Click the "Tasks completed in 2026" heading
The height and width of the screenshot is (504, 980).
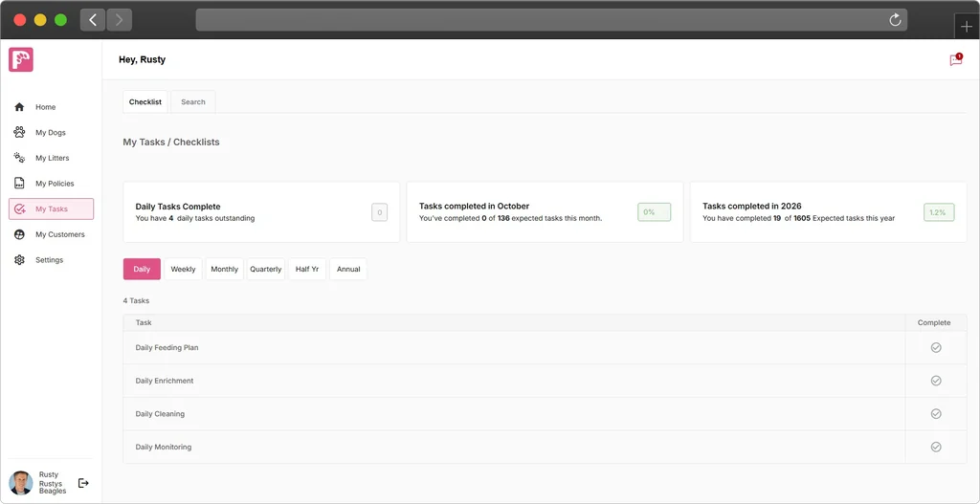(x=752, y=207)
